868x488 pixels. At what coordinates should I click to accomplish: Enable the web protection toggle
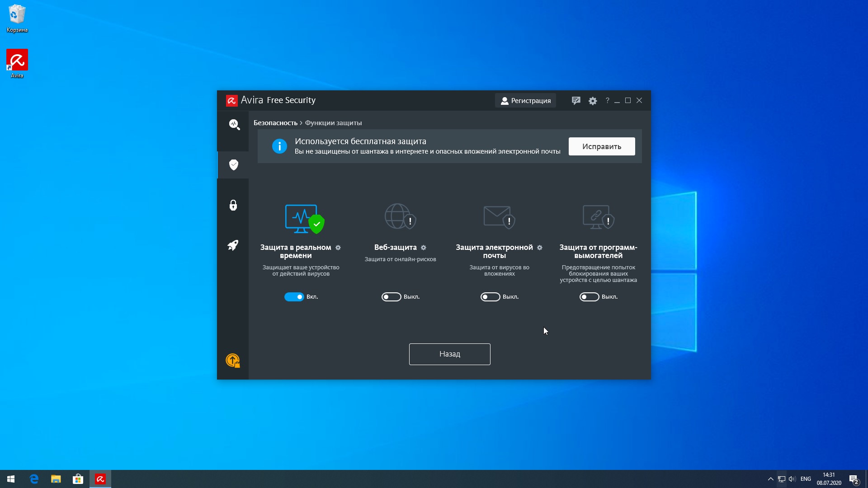pyautogui.click(x=392, y=297)
